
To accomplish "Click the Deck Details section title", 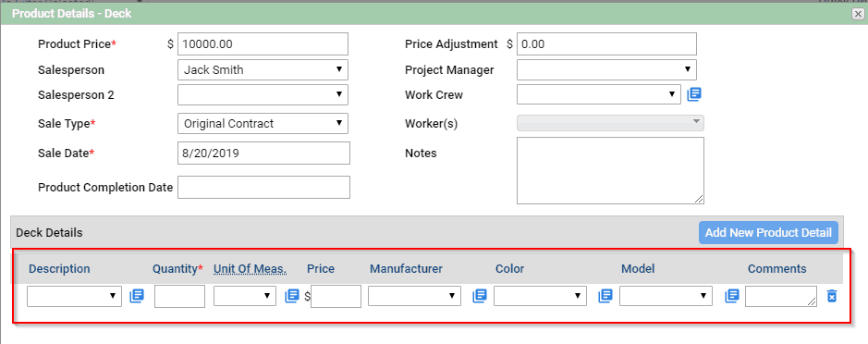I will [49, 233].
